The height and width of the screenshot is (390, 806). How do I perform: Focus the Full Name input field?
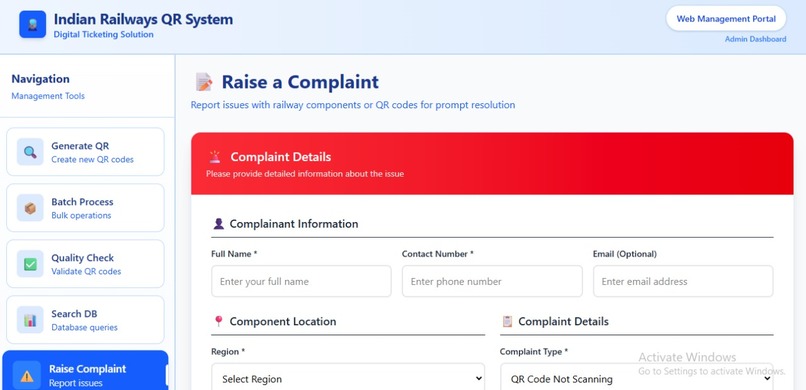[301, 281]
